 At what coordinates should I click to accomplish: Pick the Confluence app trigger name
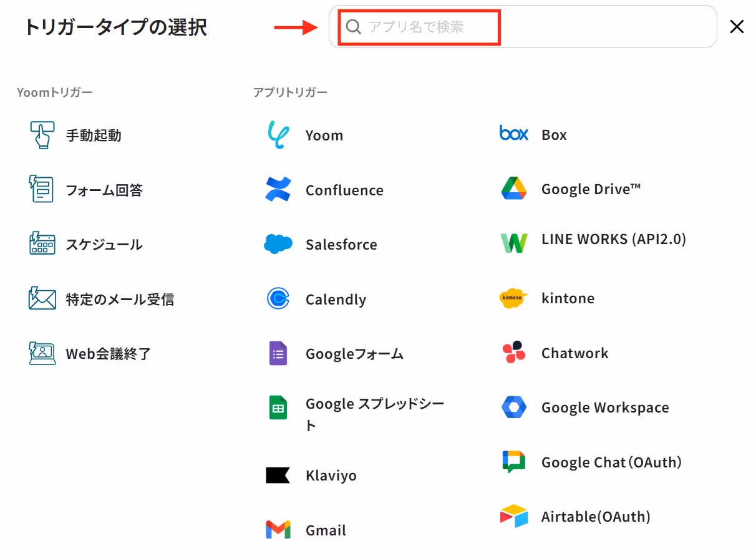(344, 190)
